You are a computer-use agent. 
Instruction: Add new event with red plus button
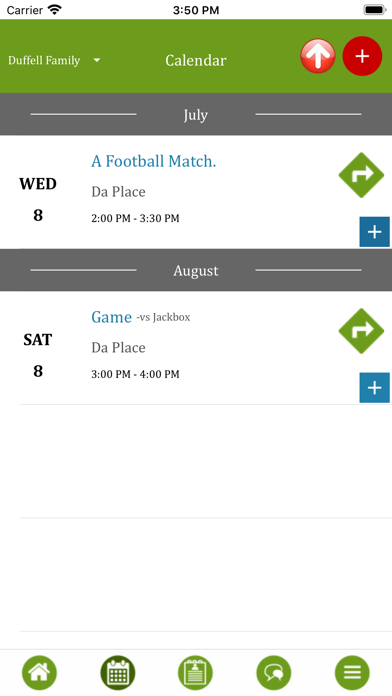click(x=362, y=56)
